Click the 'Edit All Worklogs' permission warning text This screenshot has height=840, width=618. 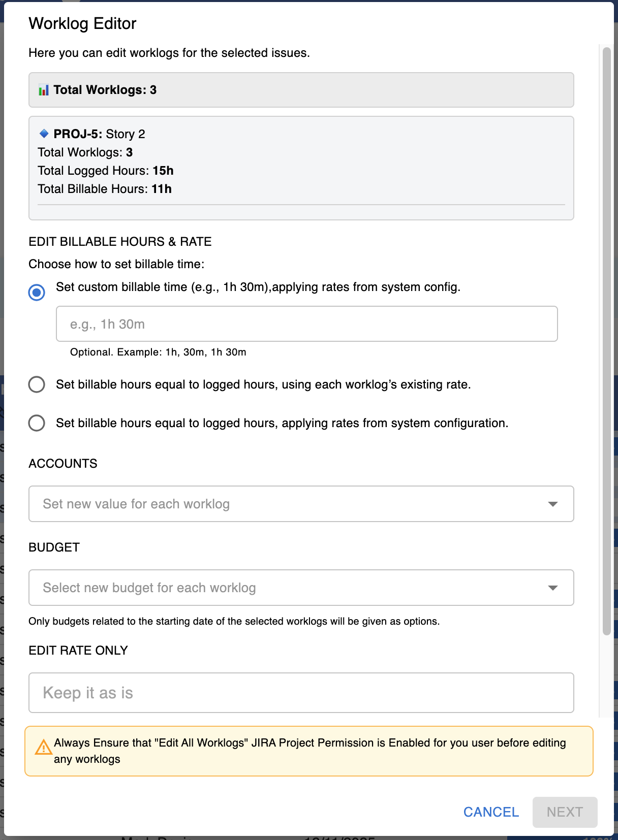pyautogui.click(x=310, y=751)
